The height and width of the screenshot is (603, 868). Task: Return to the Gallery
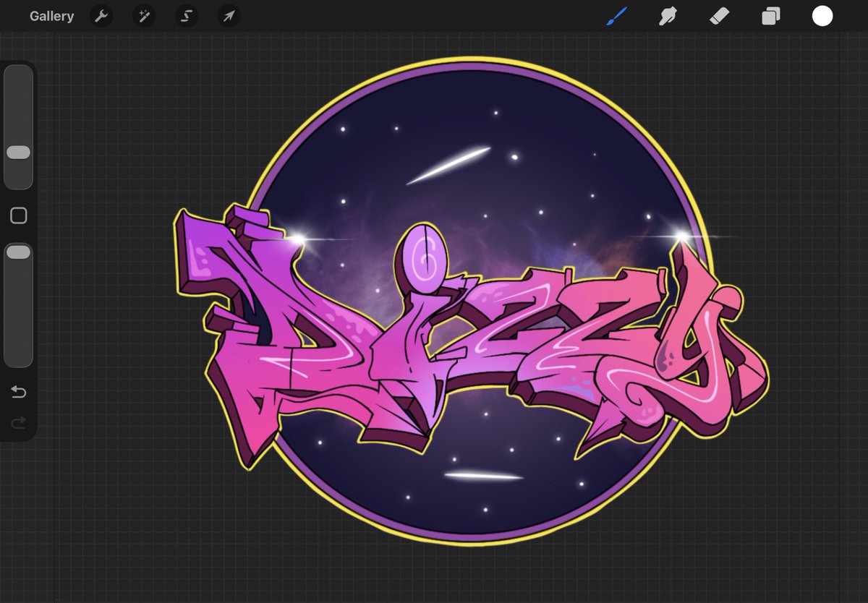coord(51,16)
